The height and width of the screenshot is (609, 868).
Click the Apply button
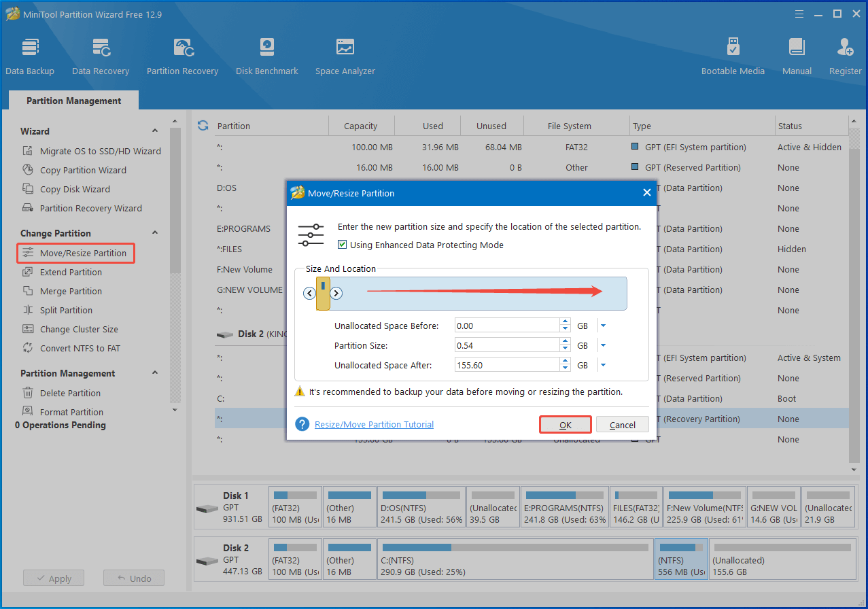[x=53, y=578]
